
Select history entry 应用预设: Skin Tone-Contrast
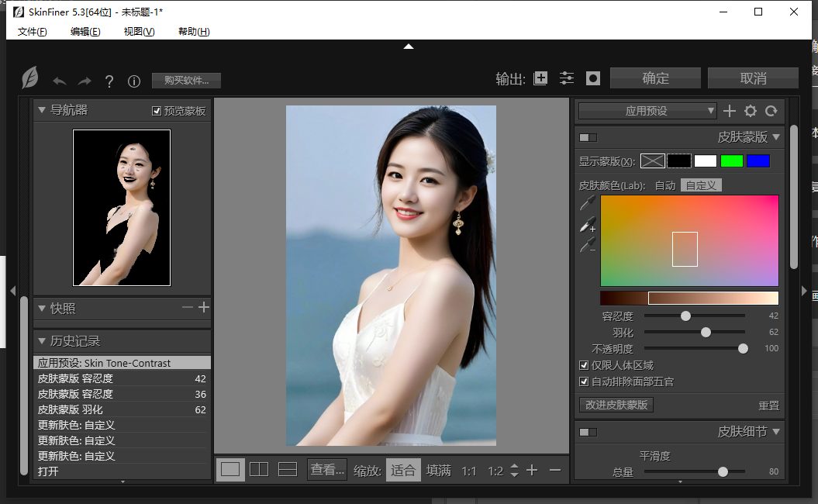(122, 363)
